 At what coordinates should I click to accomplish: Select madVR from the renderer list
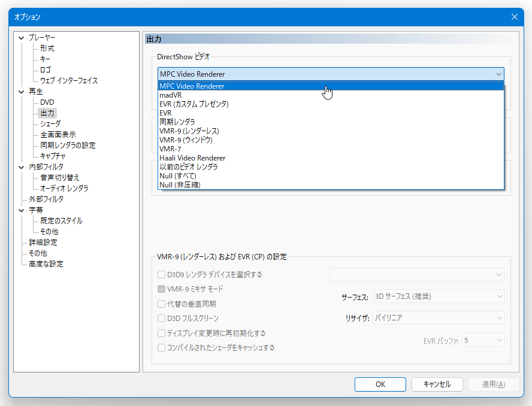point(331,95)
